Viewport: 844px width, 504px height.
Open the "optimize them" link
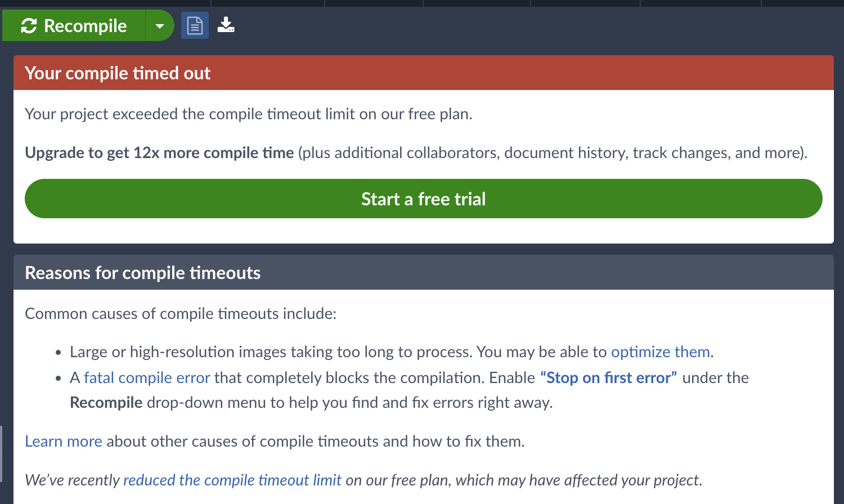(661, 352)
